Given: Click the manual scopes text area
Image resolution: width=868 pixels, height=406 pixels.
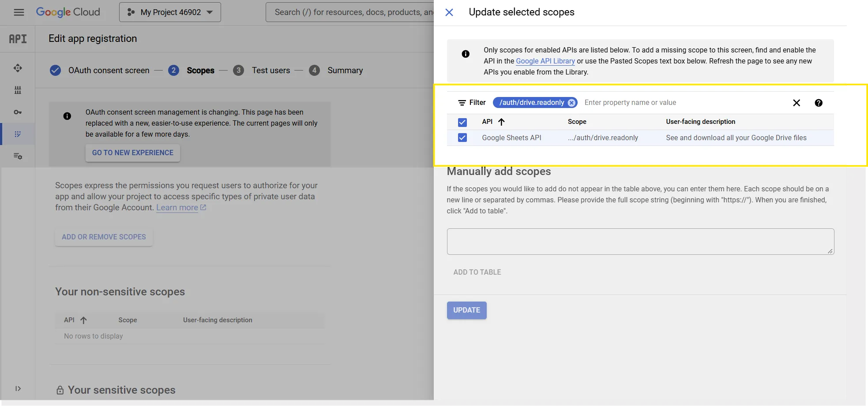Looking at the screenshot, I should tap(640, 242).
